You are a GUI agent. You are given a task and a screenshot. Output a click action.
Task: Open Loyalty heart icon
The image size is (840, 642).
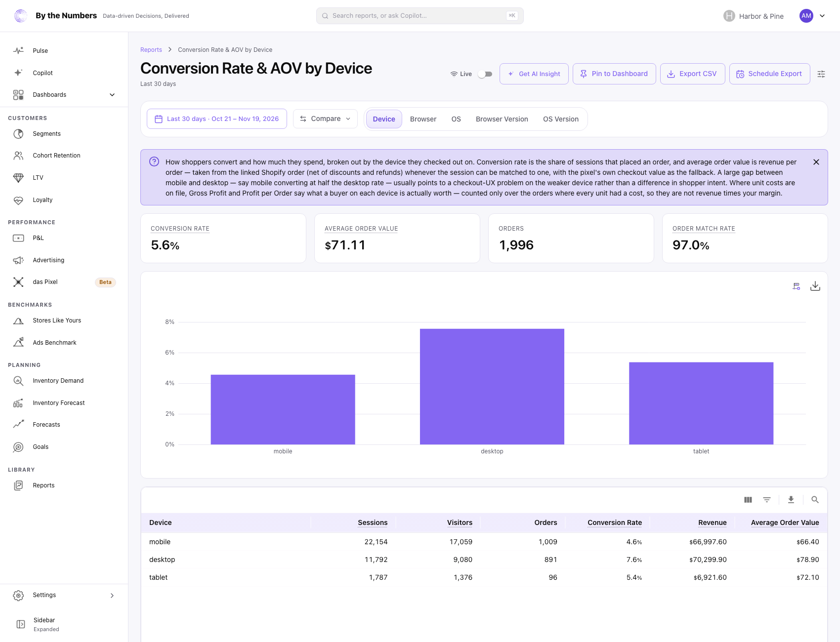(18, 200)
